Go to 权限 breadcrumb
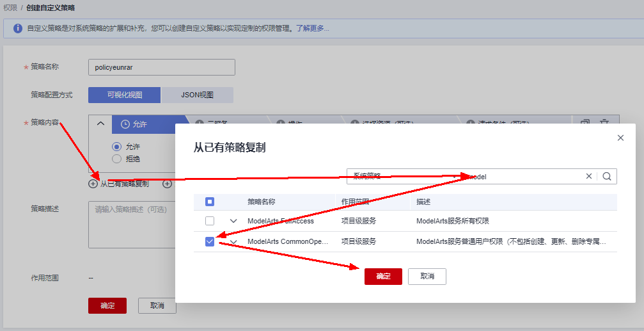The image size is (644, 331). click(10, 8)
